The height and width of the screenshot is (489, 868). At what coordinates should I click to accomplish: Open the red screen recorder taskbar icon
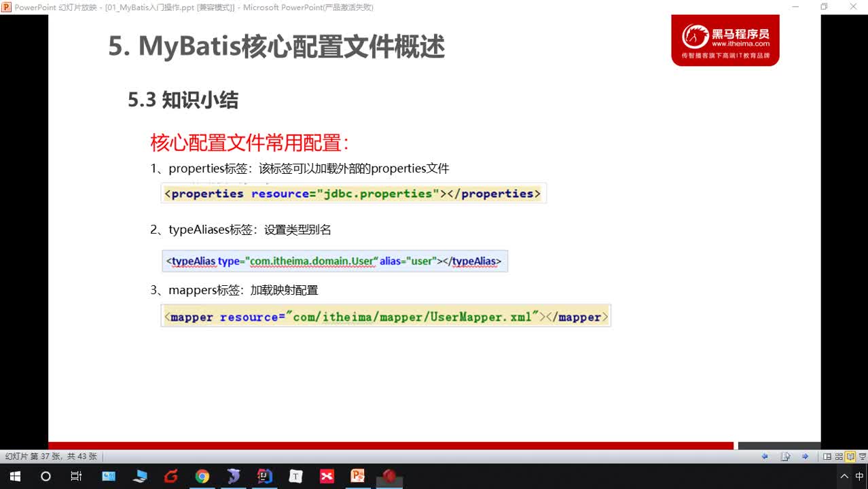389,476
